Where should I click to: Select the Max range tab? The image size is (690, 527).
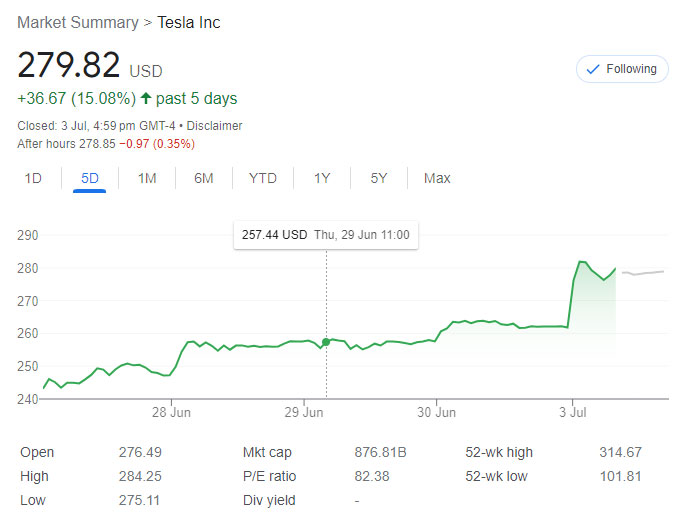437,178
